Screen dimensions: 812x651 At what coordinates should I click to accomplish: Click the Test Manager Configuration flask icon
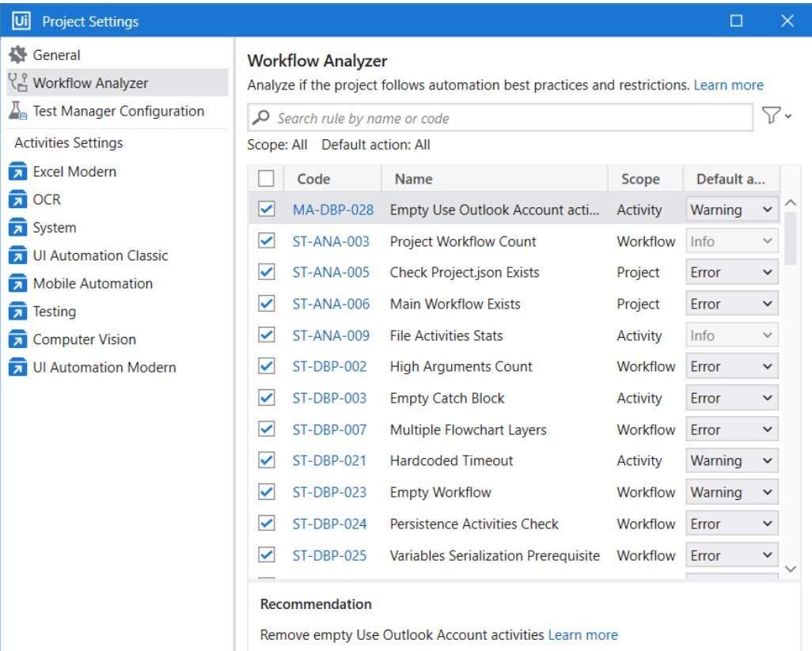pos(17,111)
